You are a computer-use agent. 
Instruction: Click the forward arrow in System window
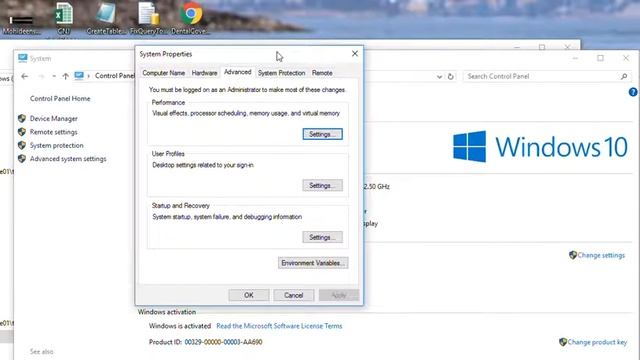pyautogui.click(x=41, y=76)
